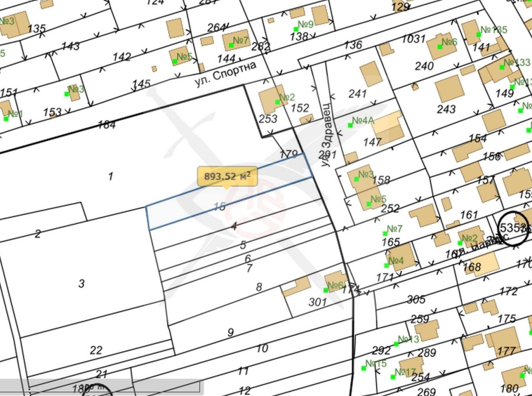The height and width of the screenshot is (396, 532).
Task: Click the ул. Спортна street label
Action: (x=226, y=74)
